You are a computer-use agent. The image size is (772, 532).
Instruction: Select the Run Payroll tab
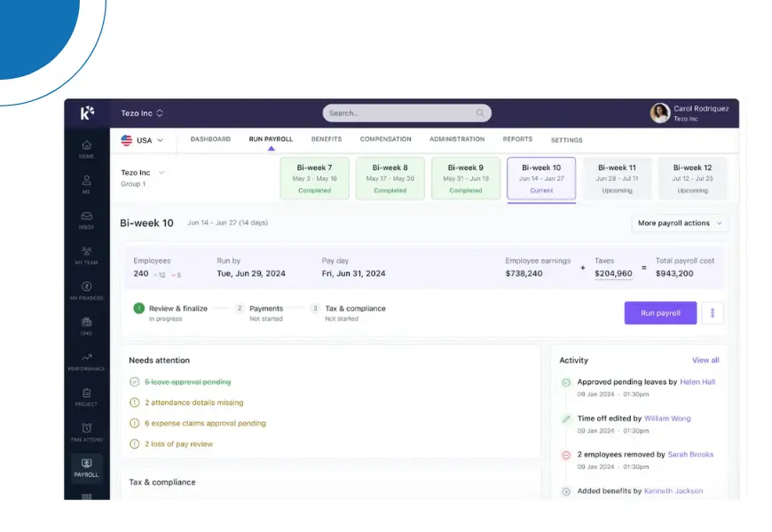271,139
